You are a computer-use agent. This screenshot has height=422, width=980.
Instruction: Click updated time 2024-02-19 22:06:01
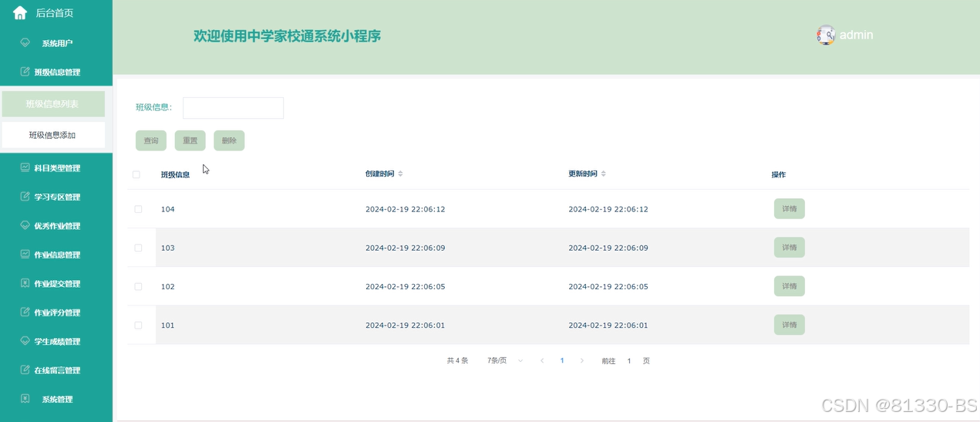(x=608, y=325)
